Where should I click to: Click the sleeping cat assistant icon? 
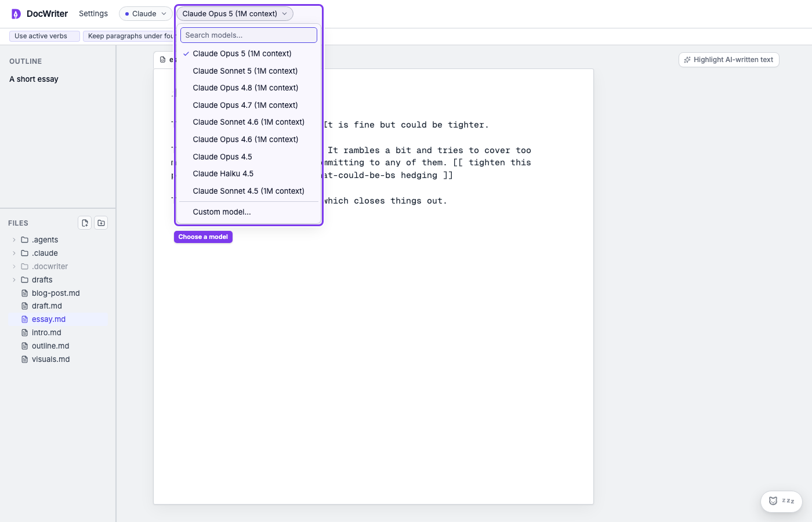(773, 501)
